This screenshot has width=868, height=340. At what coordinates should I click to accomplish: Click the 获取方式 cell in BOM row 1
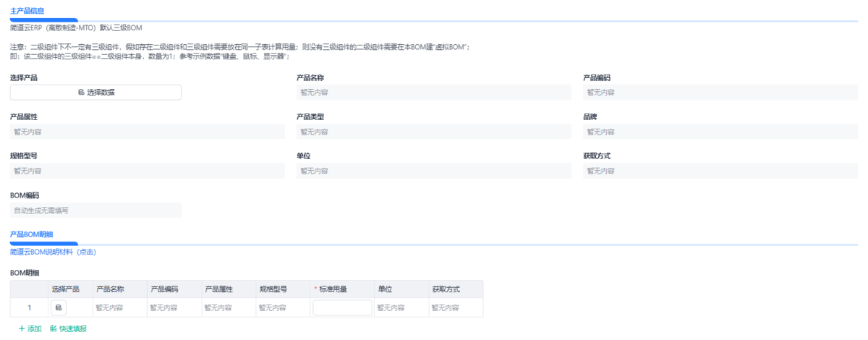(x=456, y=307)
